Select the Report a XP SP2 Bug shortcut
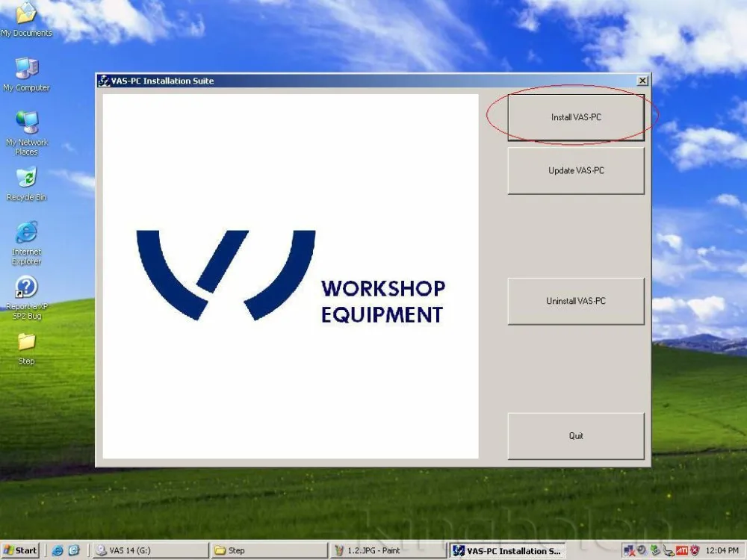Viewport: 747px width, 560px height. click(x=26, y=298)
